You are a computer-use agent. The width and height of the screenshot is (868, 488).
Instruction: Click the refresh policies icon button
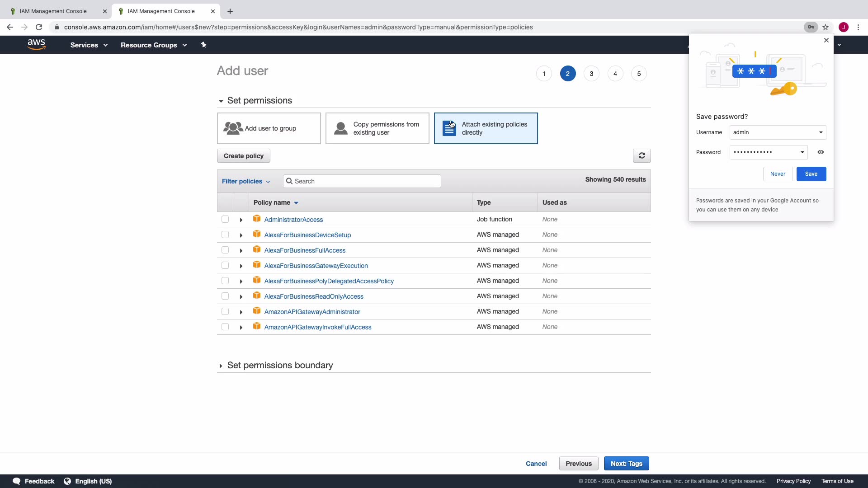click(x=642, y=156)
